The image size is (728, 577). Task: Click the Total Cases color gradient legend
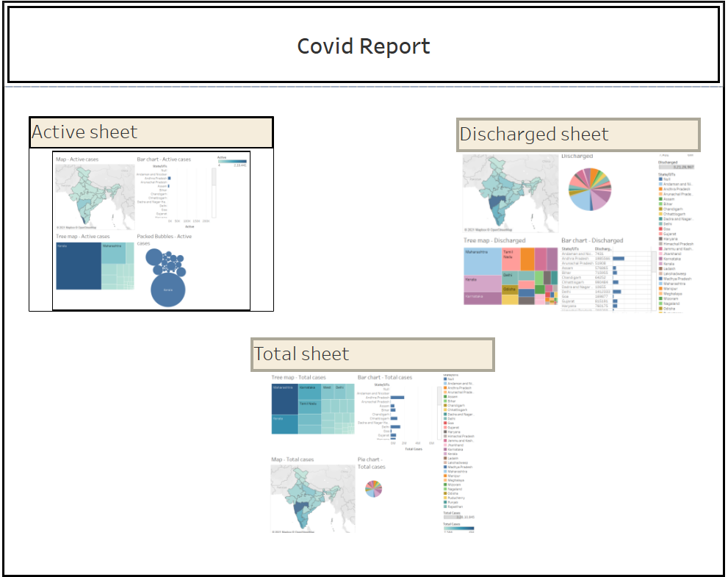coord(458,528)
